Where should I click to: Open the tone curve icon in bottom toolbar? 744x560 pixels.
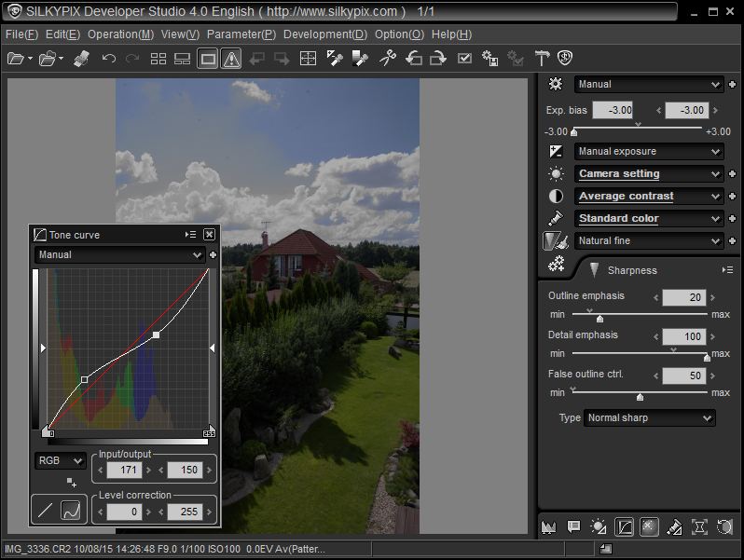pos(624,526)
